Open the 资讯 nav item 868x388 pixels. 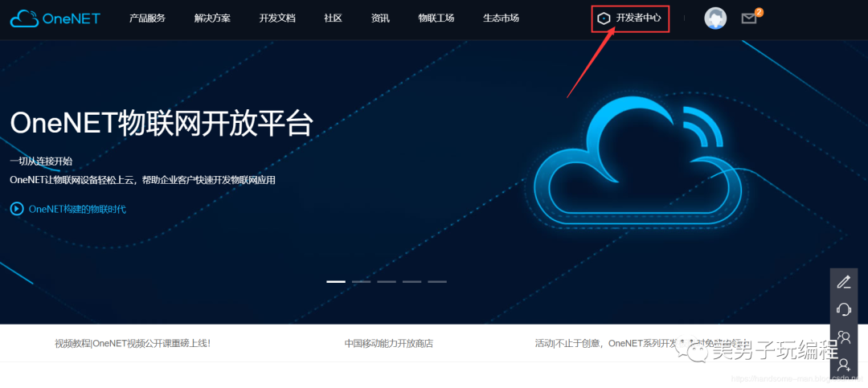tap(380, 18)
